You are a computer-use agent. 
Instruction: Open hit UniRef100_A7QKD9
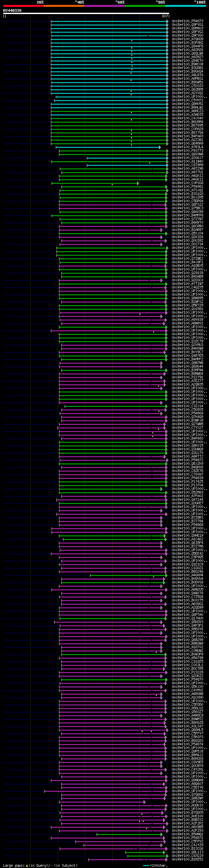click(x=187, y=39)
